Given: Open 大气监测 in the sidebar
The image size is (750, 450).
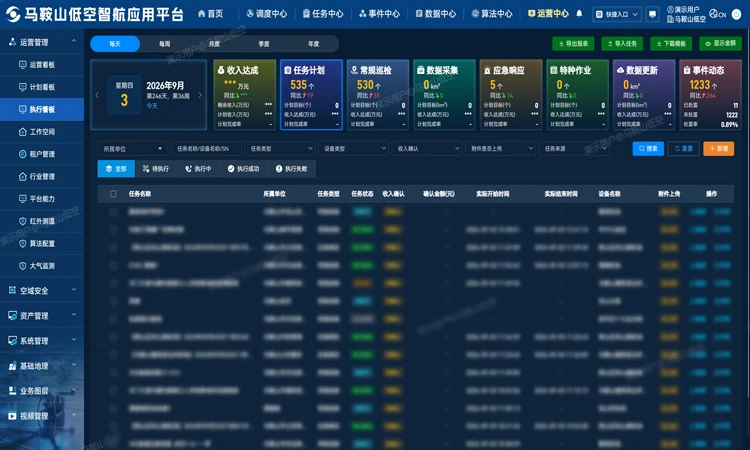Looking at the screenshot, I should (42, 266).
